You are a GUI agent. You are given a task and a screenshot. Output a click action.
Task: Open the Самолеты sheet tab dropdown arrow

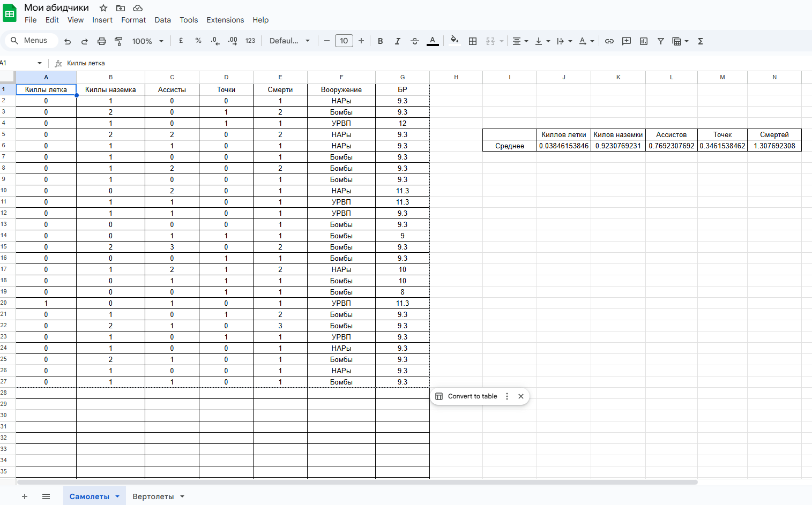(117, 496)
